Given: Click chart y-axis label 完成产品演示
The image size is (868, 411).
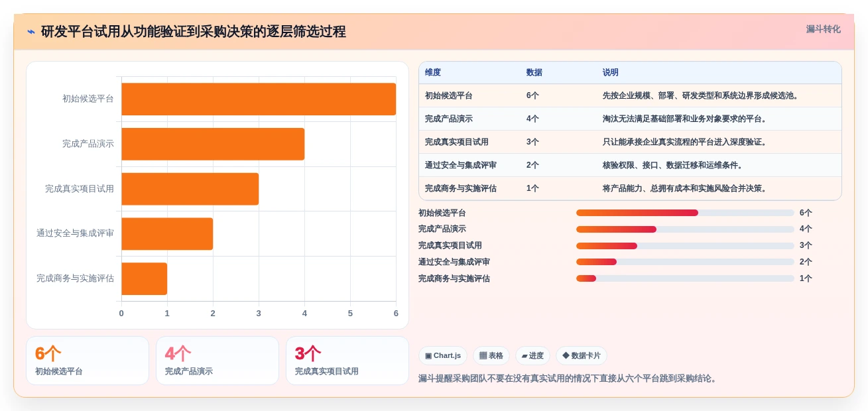Looking at the screenshot, I should [x=88, y=144].
